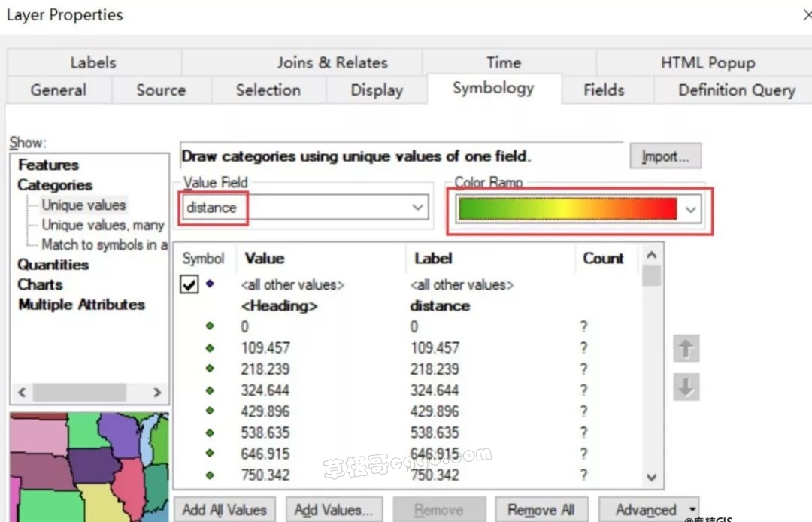
Task: Click the green-to-red color ramp bar
Action: [x=567, y=209]
